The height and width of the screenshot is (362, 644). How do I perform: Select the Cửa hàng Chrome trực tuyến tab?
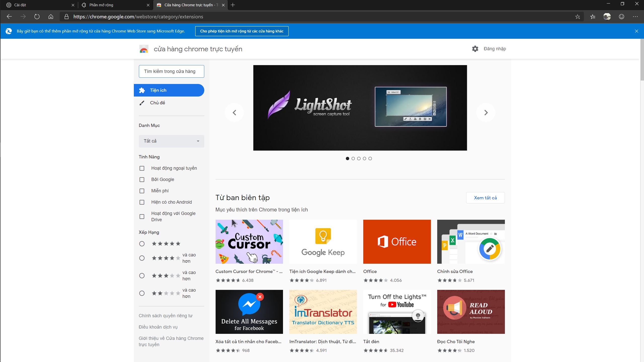(x=190, y=5)
